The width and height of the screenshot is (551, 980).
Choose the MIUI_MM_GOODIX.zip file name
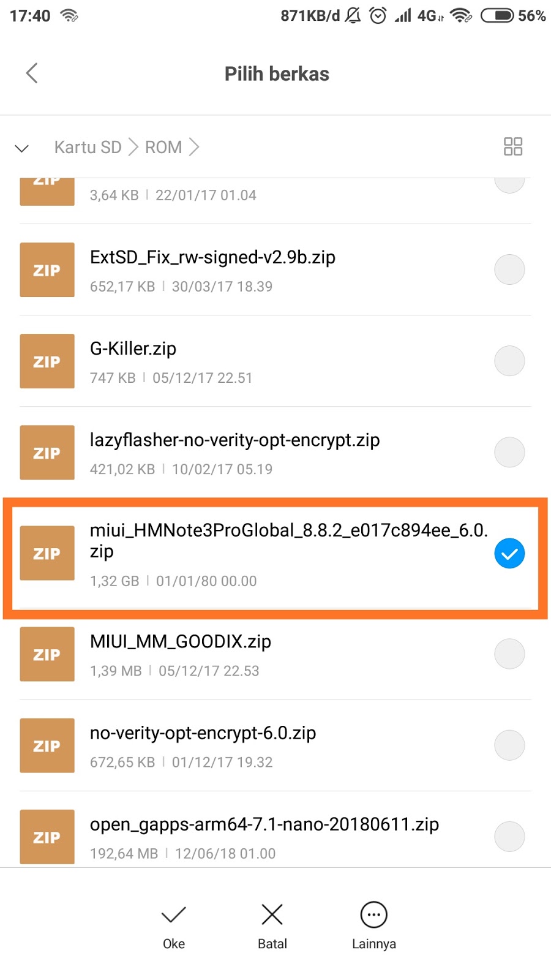point(181,641)
